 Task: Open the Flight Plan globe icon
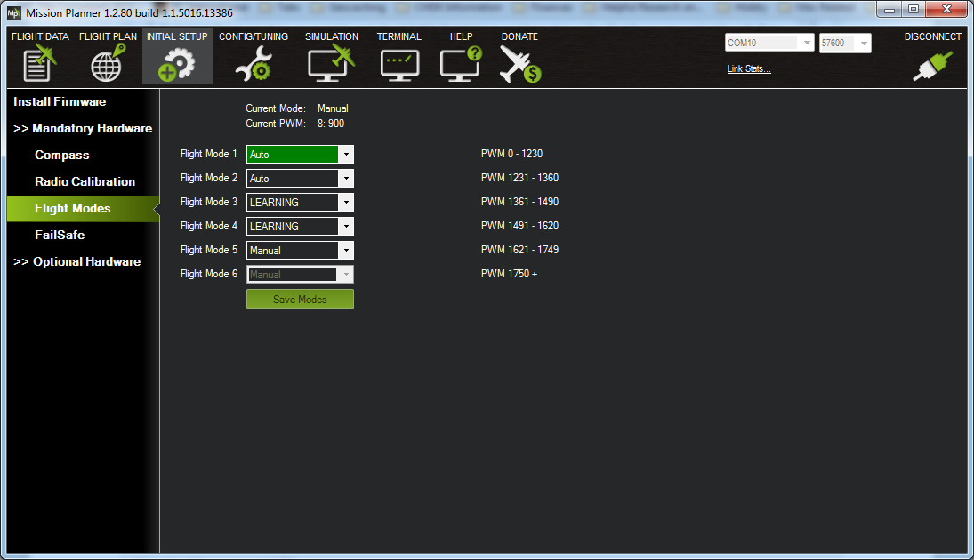109,63
